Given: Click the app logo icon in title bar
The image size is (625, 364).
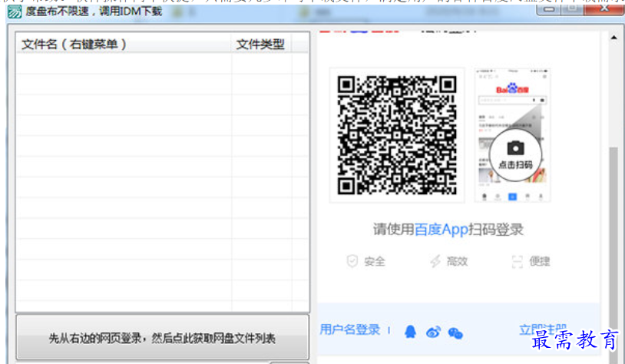Looking at the screenshot, I should coord(15,12).
